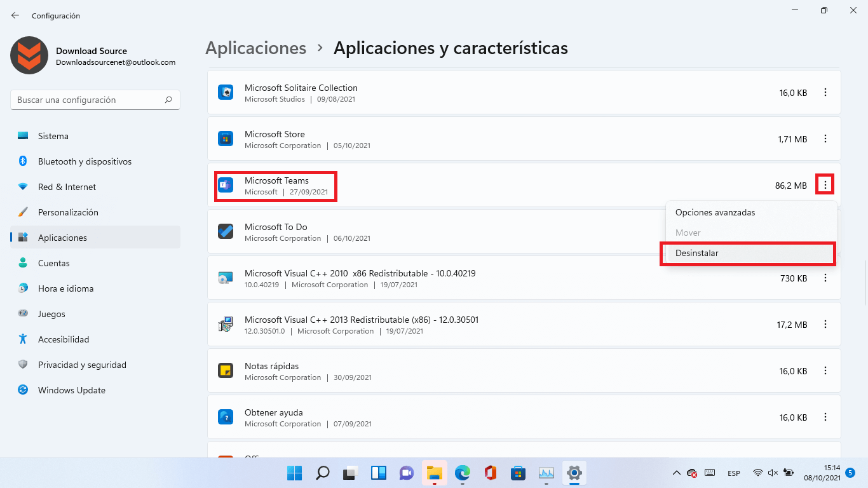This screenshot has height=488, width=868.
Task: Click the Obtener ayuda app icon
Action: (226, 417)
